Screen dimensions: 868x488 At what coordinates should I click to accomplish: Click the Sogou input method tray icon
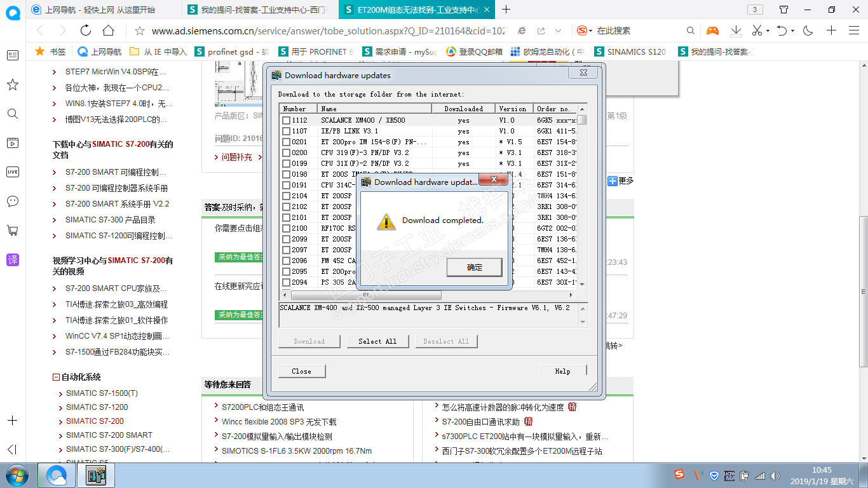pyautogui.click(x=680, y=475)
